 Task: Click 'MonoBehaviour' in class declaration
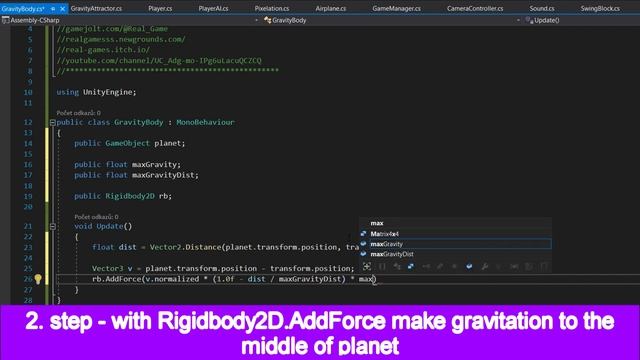205,122
